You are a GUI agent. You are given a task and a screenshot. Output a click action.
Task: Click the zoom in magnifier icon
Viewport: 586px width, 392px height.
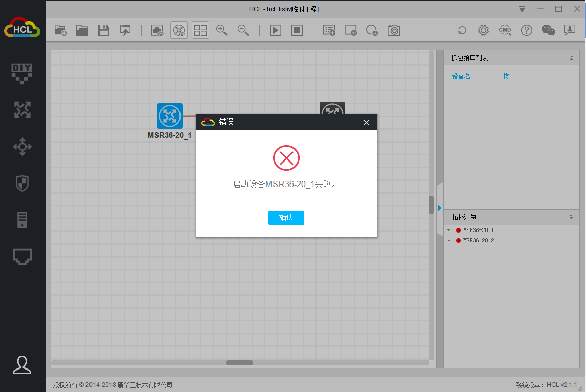221,30
